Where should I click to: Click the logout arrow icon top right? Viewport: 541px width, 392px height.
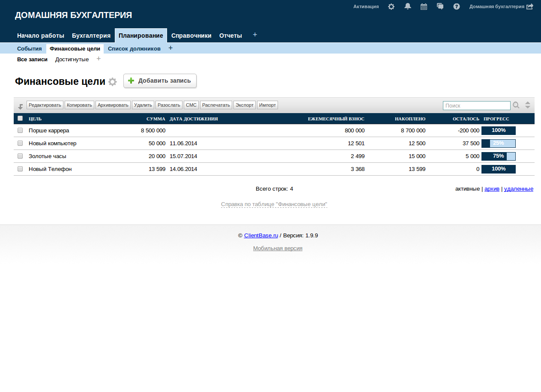[x=530, y=7]
